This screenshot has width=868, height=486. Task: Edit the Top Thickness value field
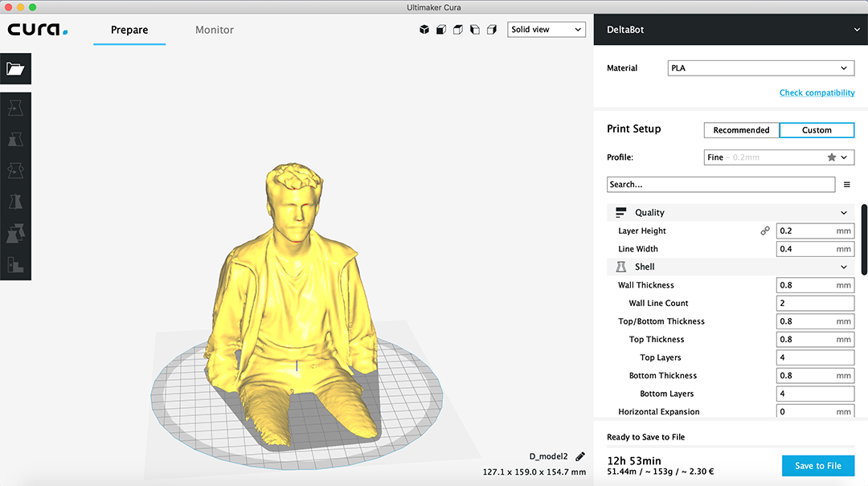tap(815, 339)
